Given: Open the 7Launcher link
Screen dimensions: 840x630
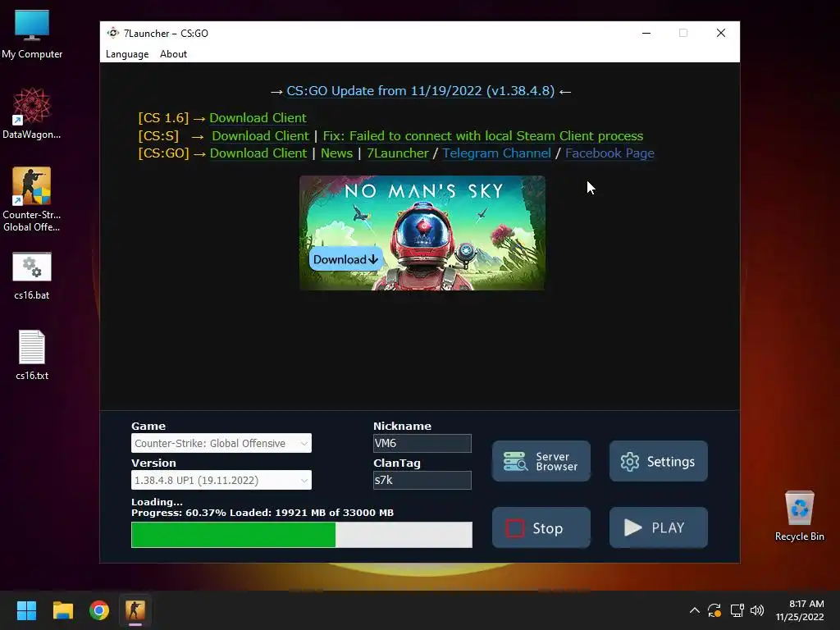Looking at the screenshot, I should 398,153.
